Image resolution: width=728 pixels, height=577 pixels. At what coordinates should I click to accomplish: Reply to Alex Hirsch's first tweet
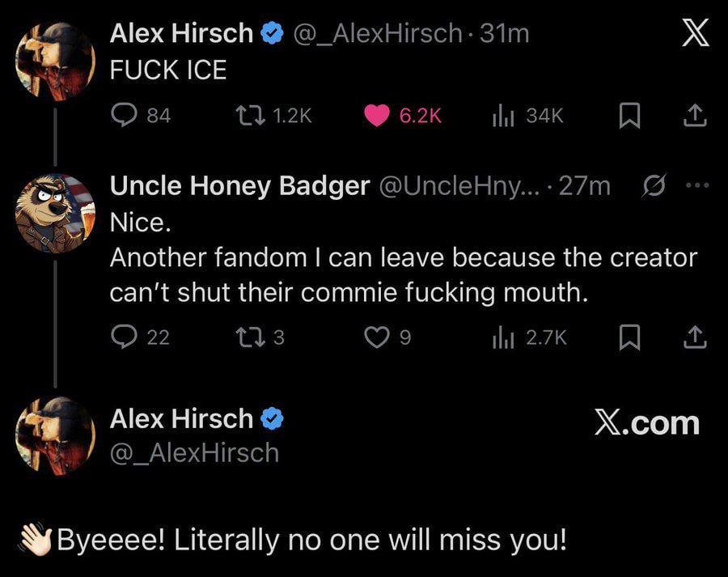(123, 116)
